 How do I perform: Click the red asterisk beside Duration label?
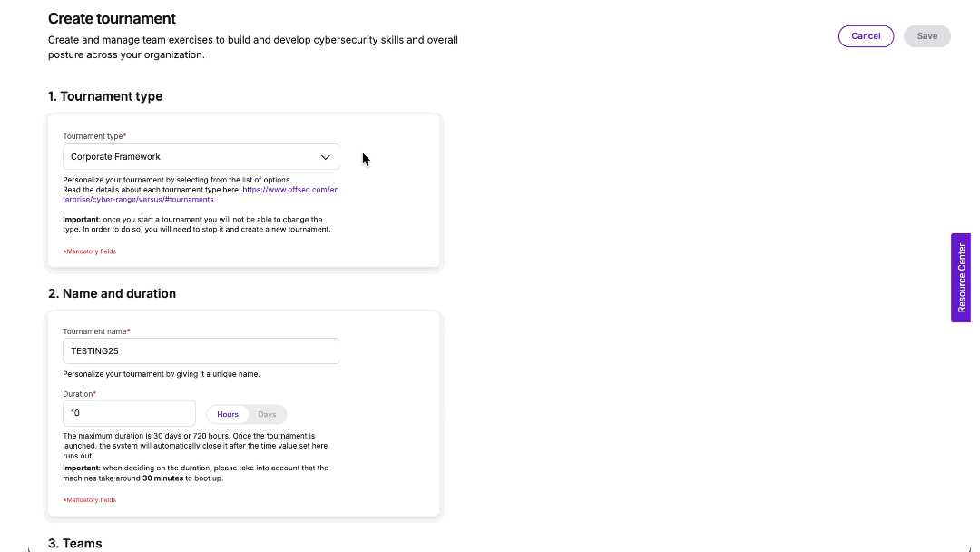tap(95, 392)
